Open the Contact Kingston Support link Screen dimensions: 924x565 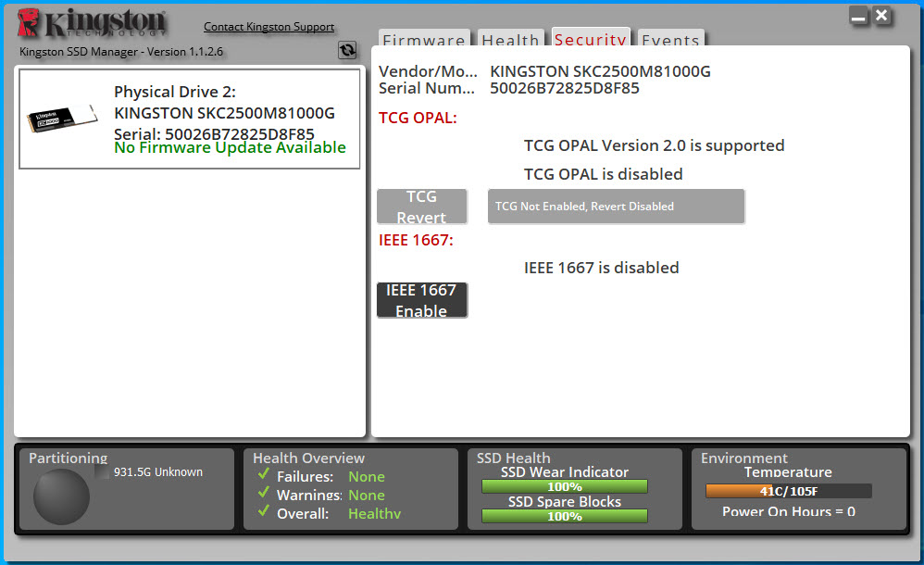click(x=268, y=27)
